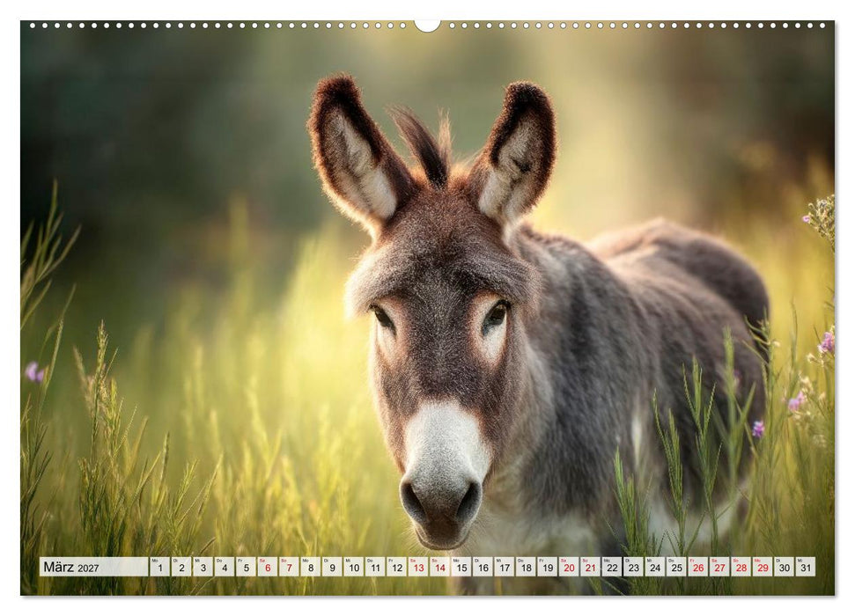Click day 24 in the calendar strip
The height and width of the screenshot is (616, 855).
[655, 567]
